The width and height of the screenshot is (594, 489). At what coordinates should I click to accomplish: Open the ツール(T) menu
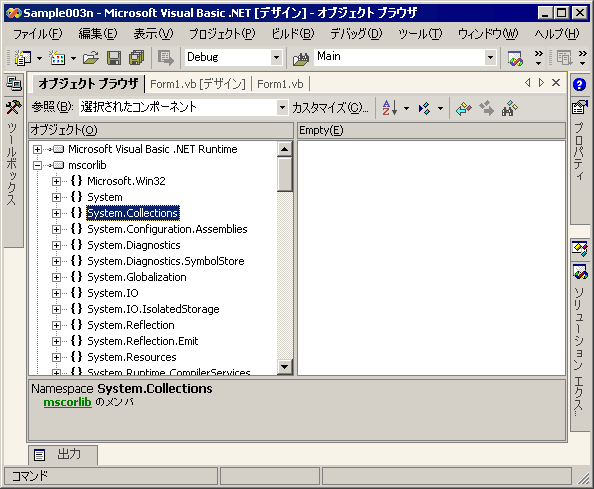pyautogui.click(x=420, y=34)
